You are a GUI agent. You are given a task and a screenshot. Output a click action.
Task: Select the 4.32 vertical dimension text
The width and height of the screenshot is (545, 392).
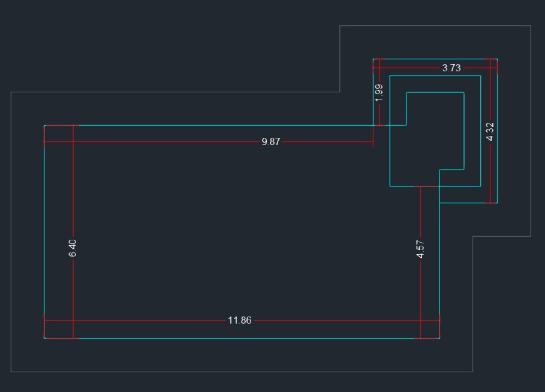[490, 132]
